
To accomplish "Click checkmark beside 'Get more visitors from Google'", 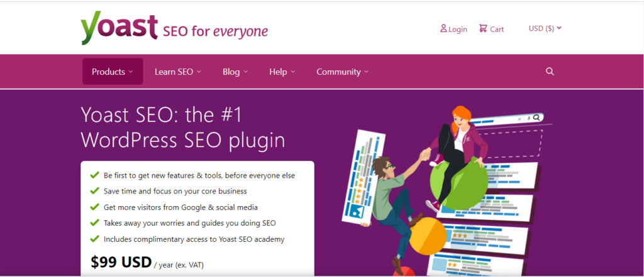I will click(x=94, y=207).
